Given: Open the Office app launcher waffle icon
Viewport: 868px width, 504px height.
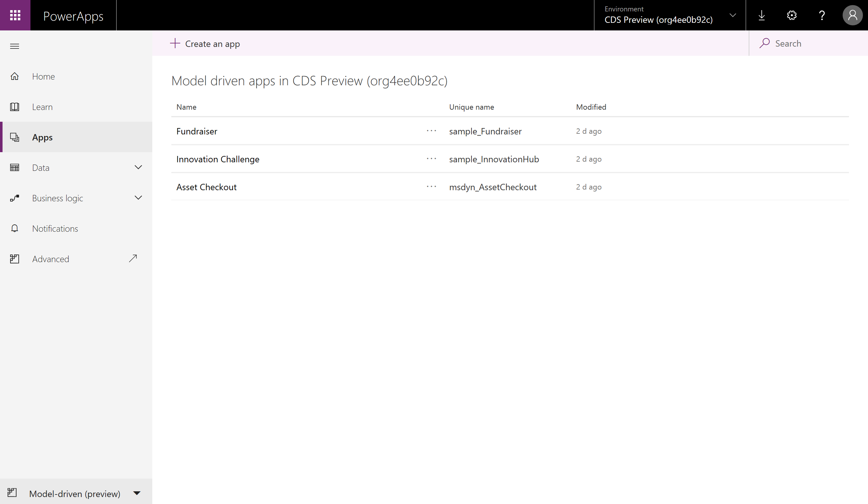Looking at the screenshot, I should click(x=15, y=15).
